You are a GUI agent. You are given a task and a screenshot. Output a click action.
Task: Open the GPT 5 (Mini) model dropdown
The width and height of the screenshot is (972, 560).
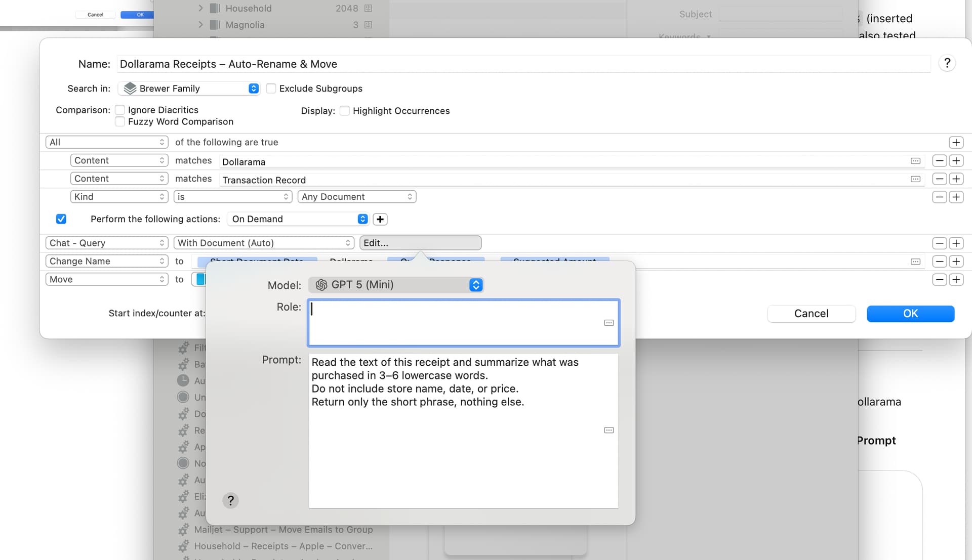pyautogui.click(x=396, y=285)
